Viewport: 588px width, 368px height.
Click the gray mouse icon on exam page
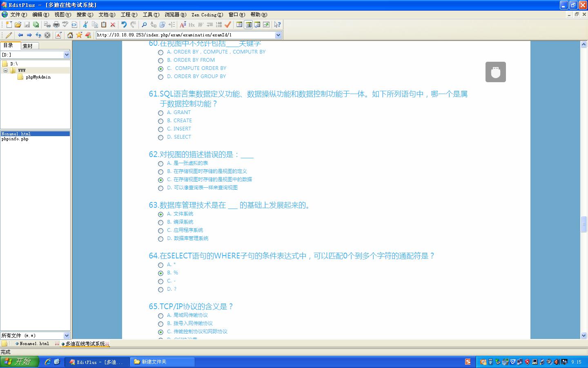tap(496, 72)
